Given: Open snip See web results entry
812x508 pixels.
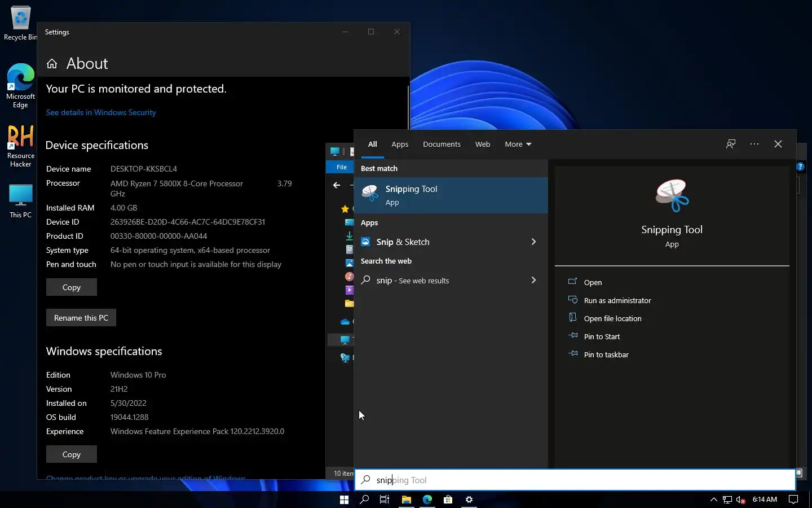Looking at the screenshot, I should coord(451,281).
